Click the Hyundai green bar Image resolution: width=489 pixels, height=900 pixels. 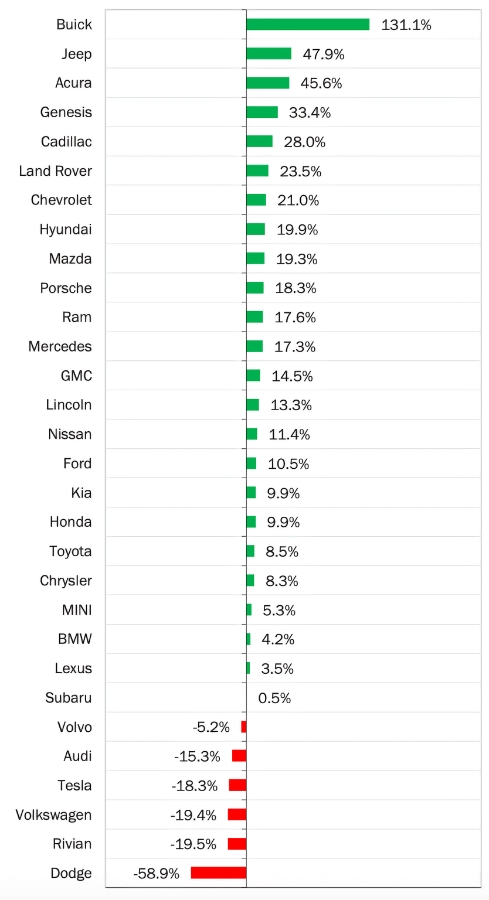tap(256, 230)
